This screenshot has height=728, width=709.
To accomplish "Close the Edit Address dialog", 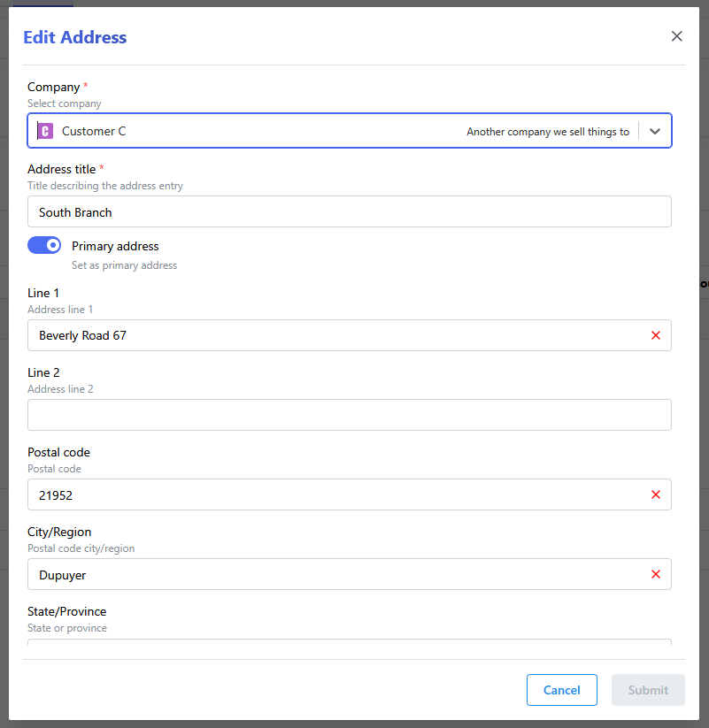I will click(x=676, y=36).
